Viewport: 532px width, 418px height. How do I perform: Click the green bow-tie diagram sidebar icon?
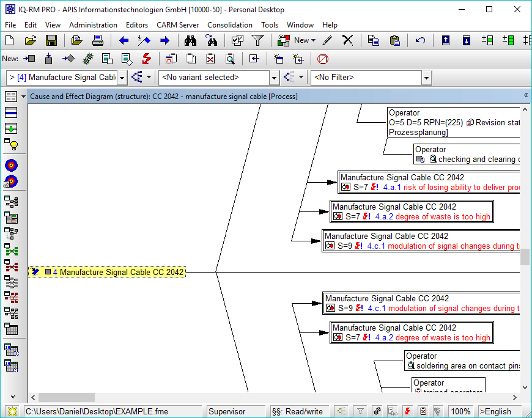11,251
